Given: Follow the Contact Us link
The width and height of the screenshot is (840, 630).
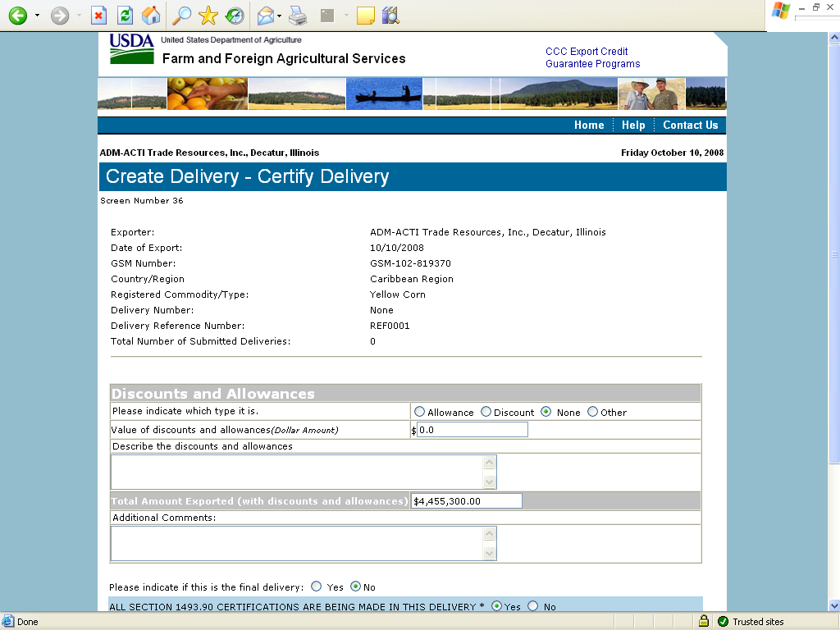Looking at the screenshot, I should [x=690, y=126].
